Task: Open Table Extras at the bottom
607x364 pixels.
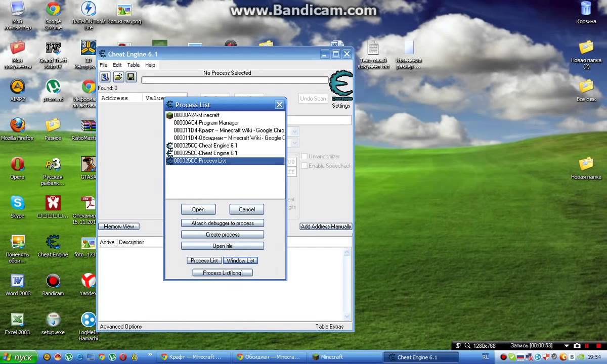Action: point(329,327)
